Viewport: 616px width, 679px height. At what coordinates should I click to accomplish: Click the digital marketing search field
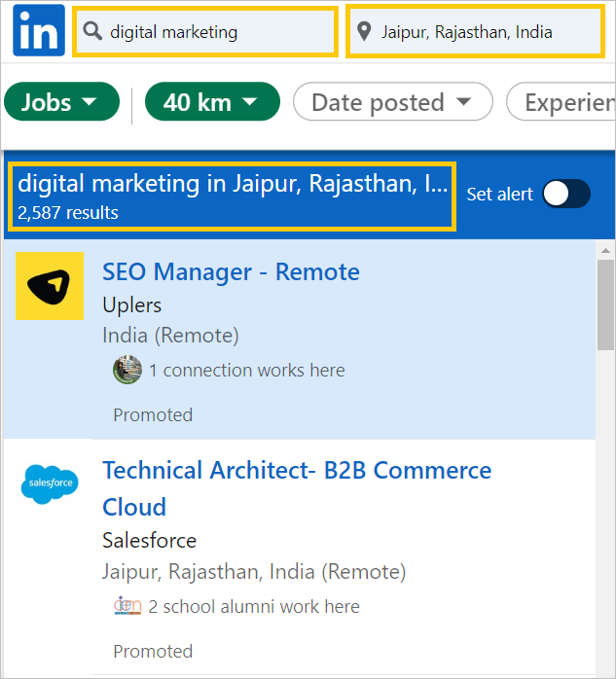tap(205, 31)
